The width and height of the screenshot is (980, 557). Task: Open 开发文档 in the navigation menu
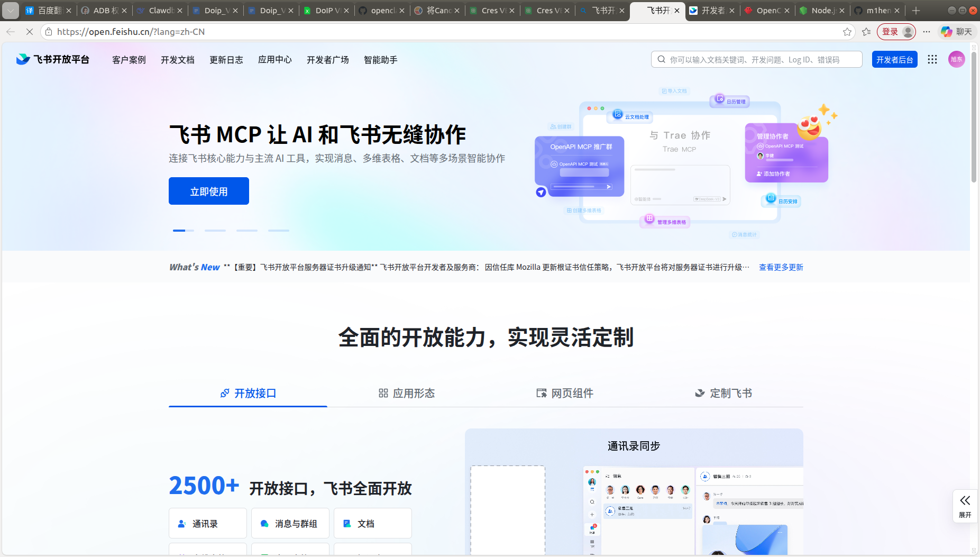point(178,60)
